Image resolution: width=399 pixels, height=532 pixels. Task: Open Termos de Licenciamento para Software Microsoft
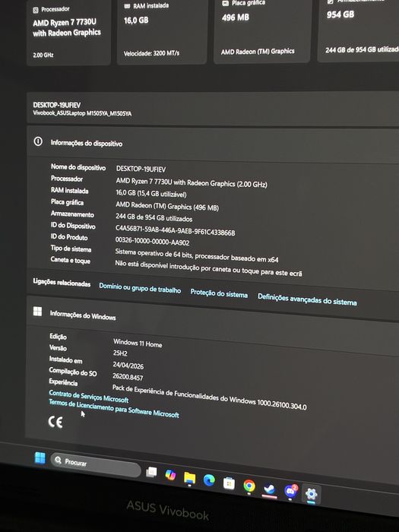point(114,408)
